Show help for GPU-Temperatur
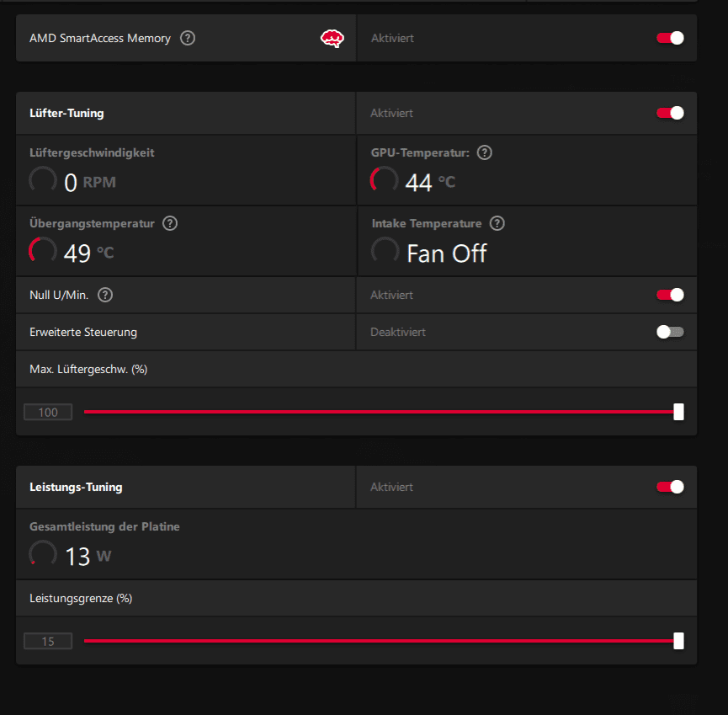 484,152
